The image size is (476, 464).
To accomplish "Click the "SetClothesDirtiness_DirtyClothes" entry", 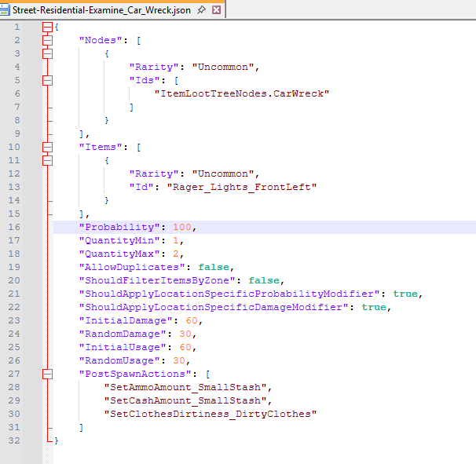I will pos(211,414).
